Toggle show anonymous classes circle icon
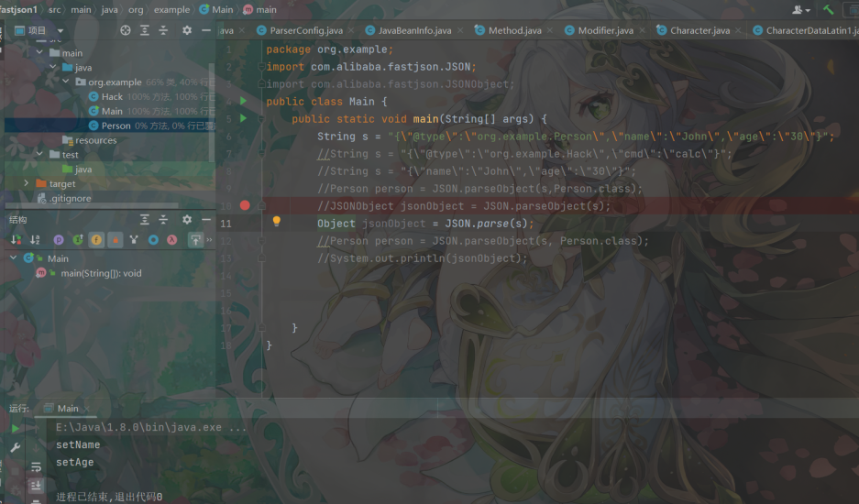 coord(153,240)
